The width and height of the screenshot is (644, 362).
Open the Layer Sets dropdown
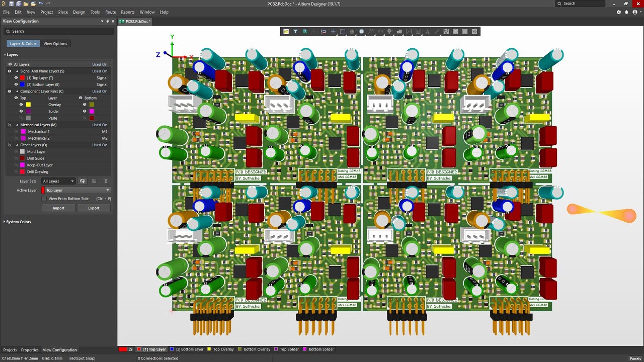click(58, 181)
